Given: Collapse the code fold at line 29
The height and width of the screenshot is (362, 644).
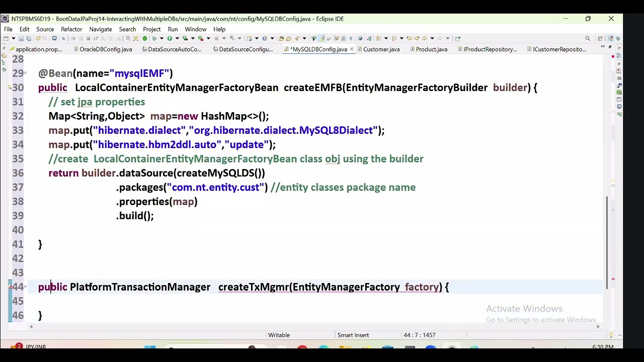Looking at the screenshot, I should pyautogui.click(x=26, y=73).
